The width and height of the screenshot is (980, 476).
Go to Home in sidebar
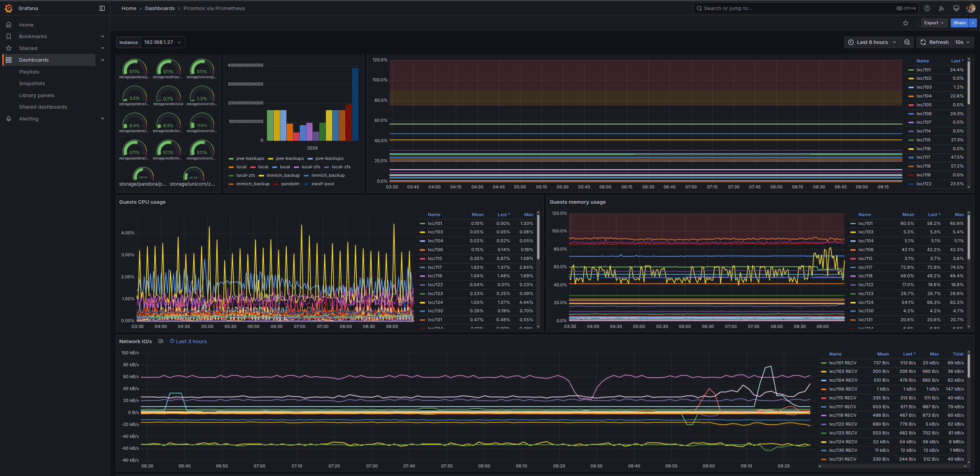point(26,25)
